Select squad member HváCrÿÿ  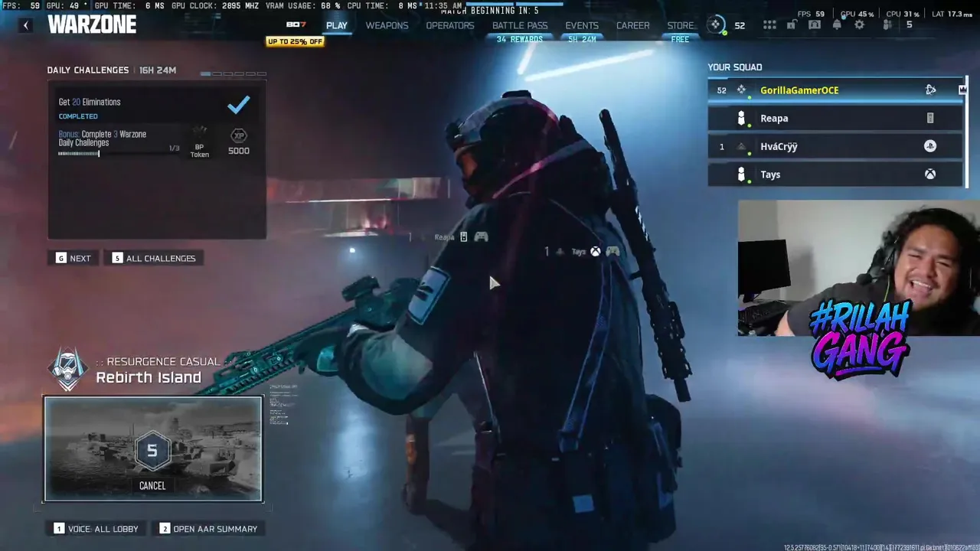point(835,146)
